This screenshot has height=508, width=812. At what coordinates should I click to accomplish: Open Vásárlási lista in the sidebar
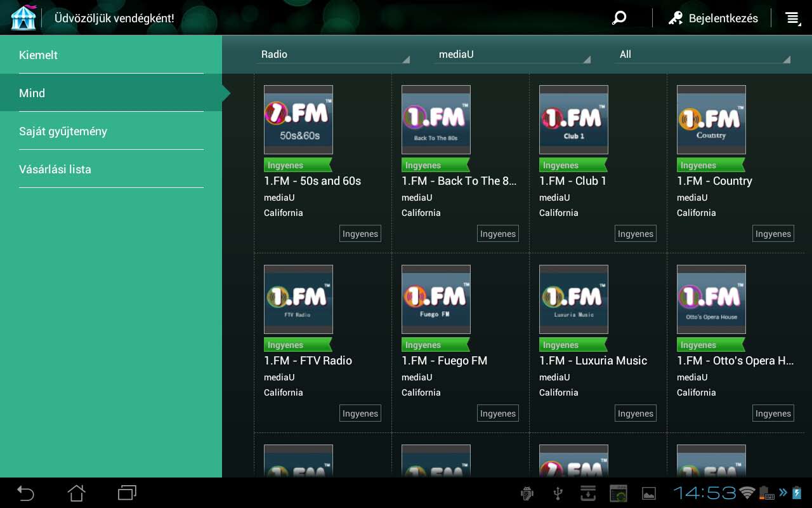point(111,169)
